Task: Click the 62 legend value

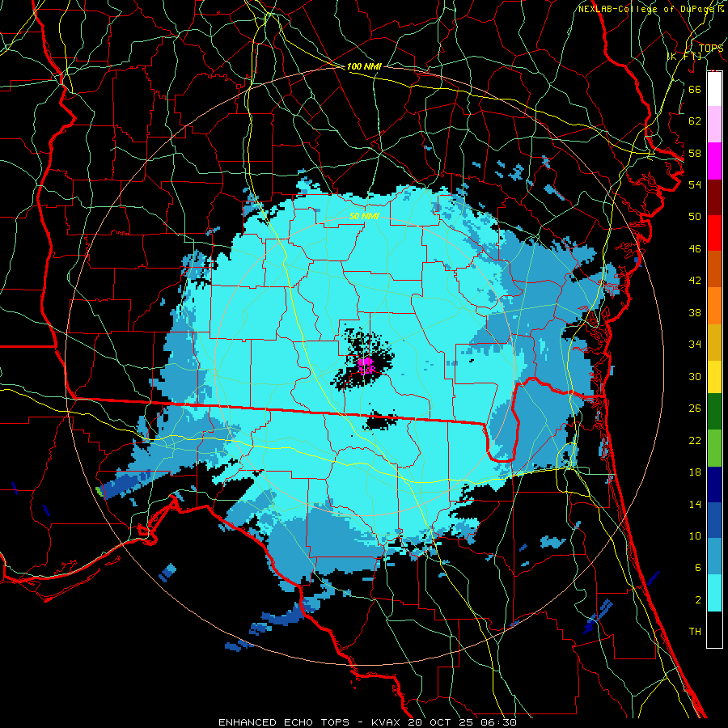Action: pyautogui.click(x=695, y=121)
